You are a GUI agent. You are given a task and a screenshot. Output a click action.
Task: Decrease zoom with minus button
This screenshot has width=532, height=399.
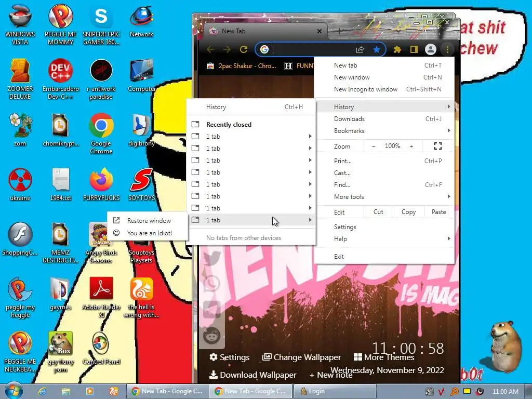pos(374,146)
